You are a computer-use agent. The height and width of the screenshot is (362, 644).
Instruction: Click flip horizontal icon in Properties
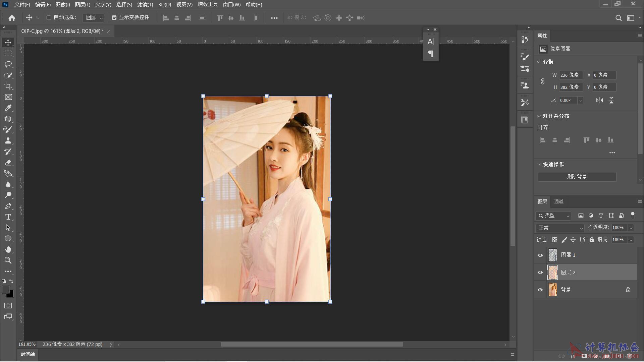tap(599, 100)
